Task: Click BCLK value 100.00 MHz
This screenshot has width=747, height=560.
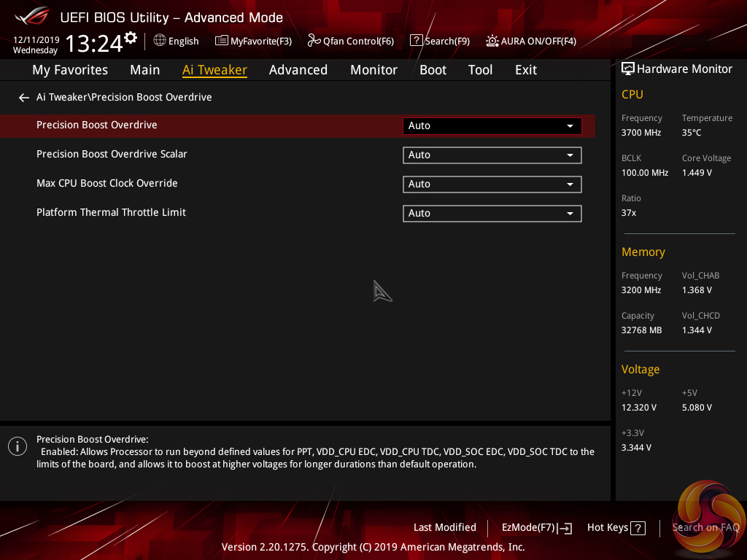Action: click(645, 173)
